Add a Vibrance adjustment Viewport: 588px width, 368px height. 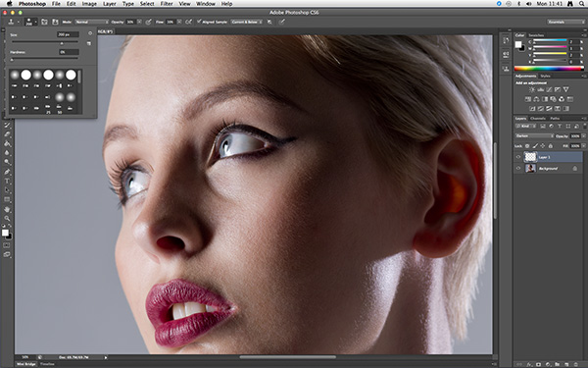coord(565,89)
